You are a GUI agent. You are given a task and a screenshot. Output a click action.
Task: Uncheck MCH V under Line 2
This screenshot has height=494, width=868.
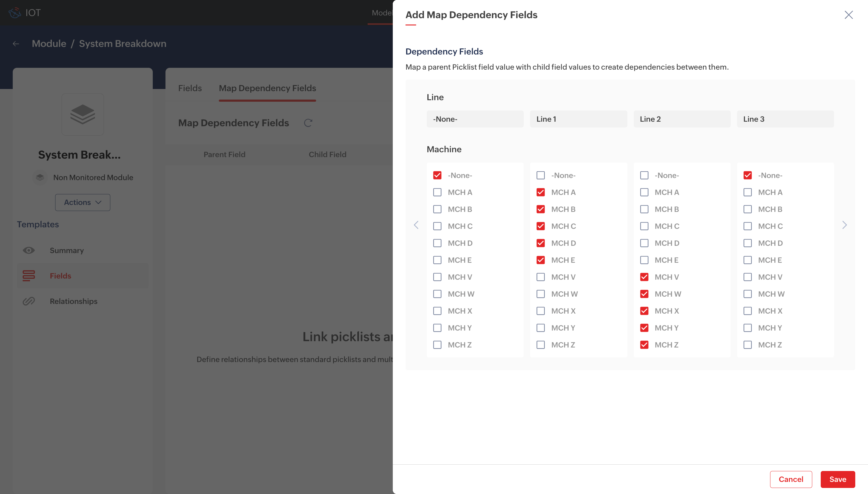tap(644, 277)
